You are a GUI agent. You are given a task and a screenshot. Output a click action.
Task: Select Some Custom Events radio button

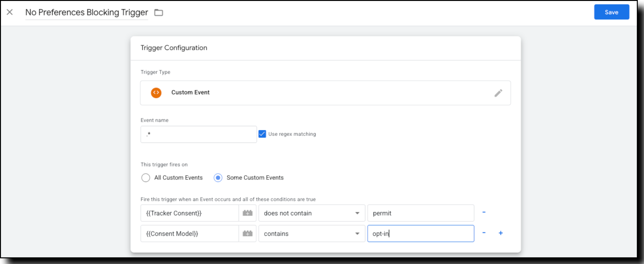pos(218,178)
